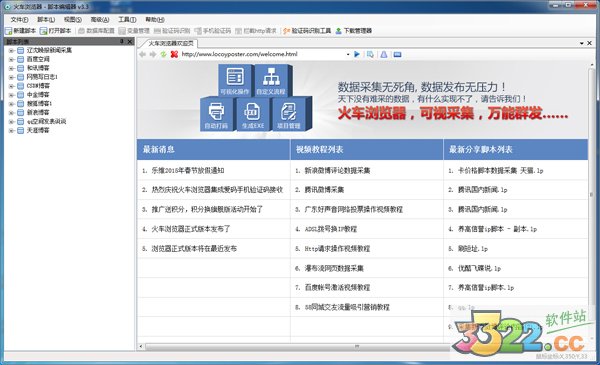Screen dimensions: 600x365
Task: Expand the 天涯博客 tree node
Action: [11, 130]
